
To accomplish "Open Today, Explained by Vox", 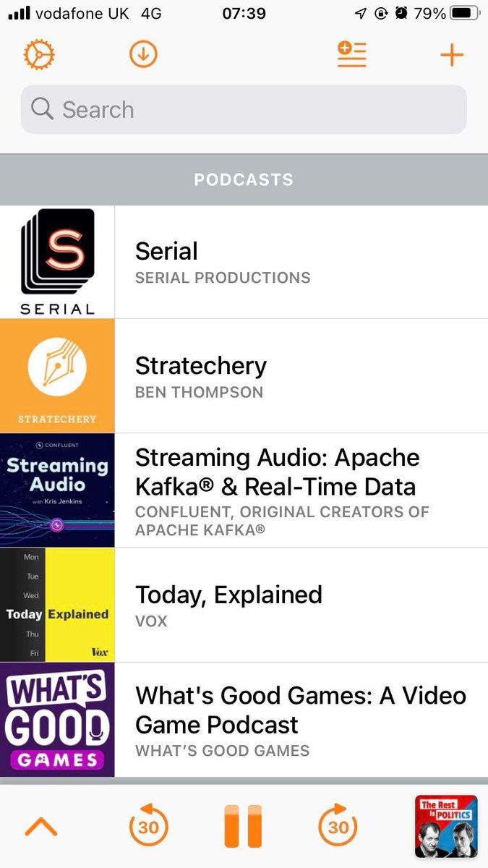I will coord(228,595).
